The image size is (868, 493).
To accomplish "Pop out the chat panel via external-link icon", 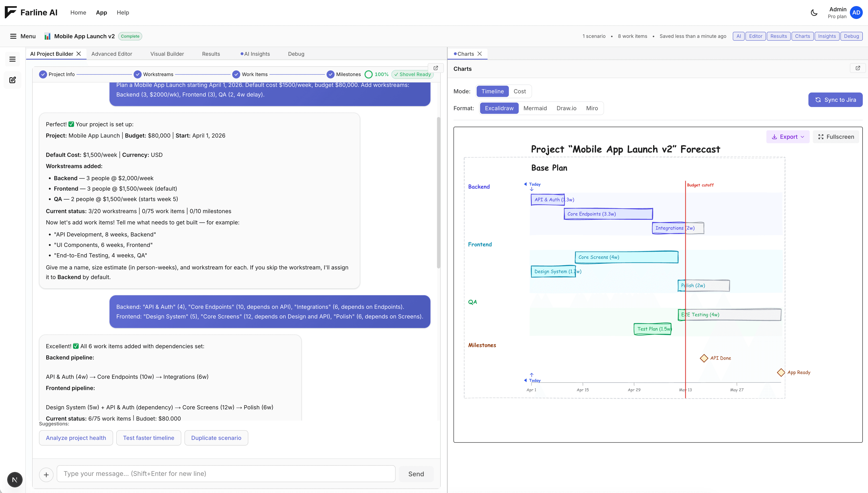I will click(x=436, y=68).
